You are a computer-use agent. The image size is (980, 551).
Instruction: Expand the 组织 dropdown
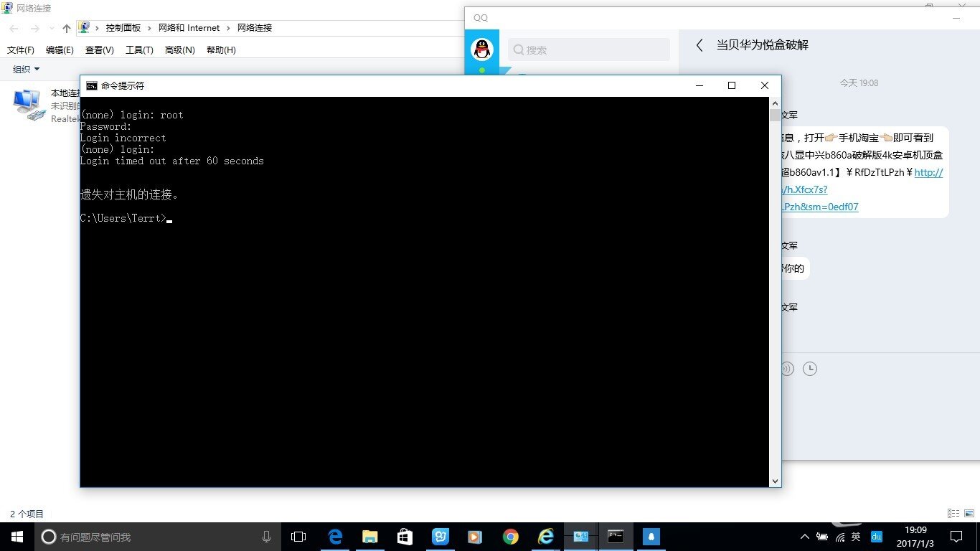27,70
